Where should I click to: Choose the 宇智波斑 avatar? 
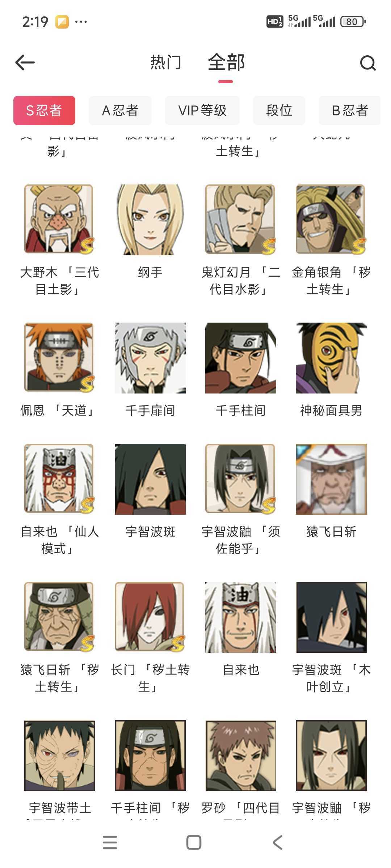pyautogui.click(x=150, y=479)
